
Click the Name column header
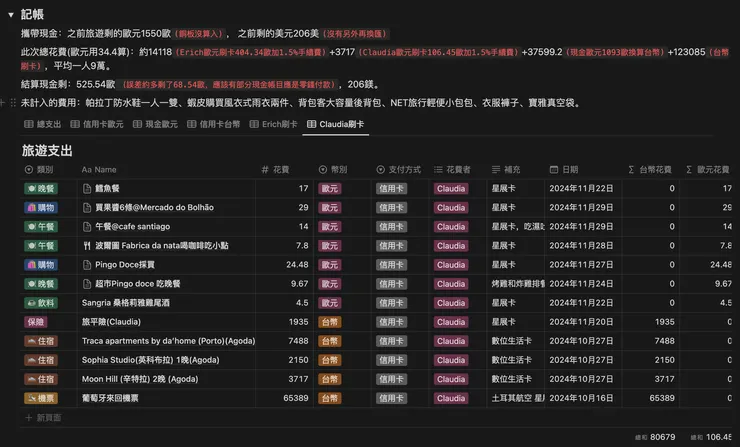tap(99, 169)
